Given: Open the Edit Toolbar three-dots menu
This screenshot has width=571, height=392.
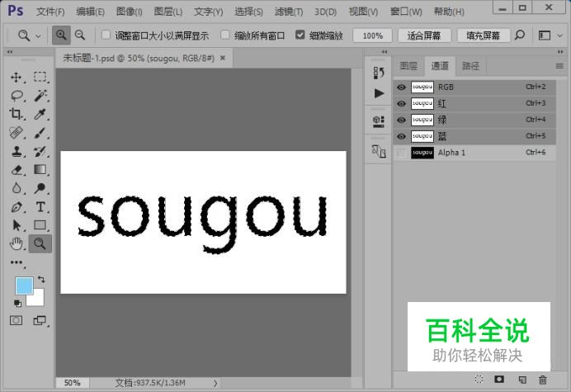Looking at the screenshot, I should 17,262.
